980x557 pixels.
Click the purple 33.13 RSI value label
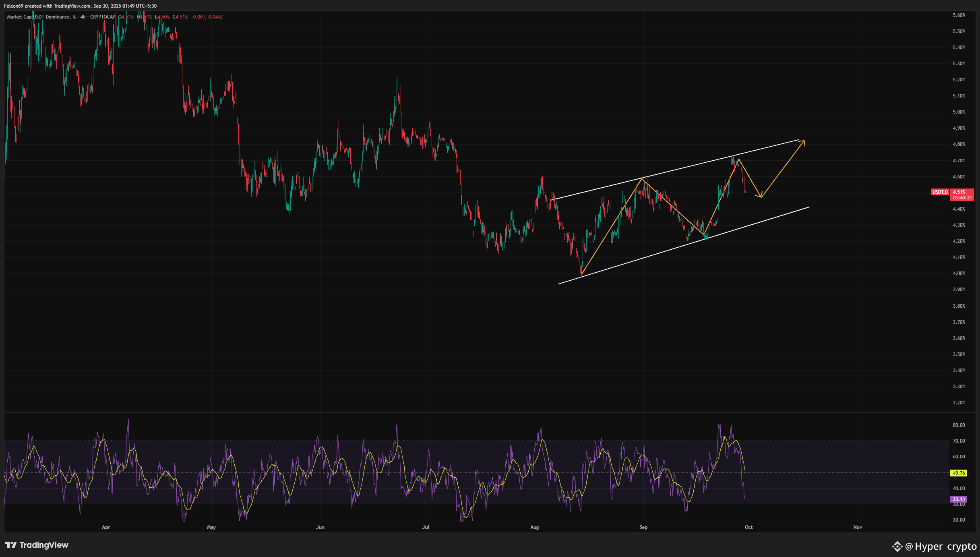click(x=959, y=499)
